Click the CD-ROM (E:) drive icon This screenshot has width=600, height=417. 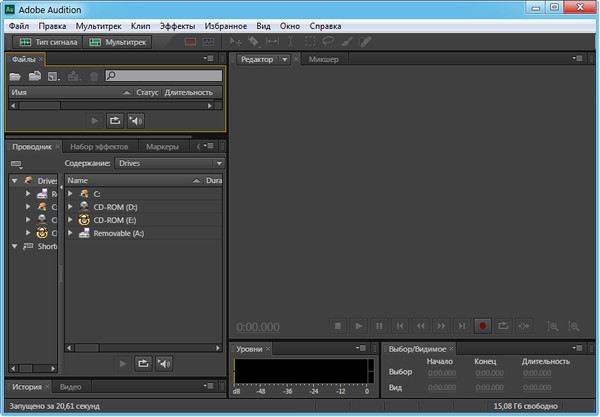coord(84,219)
